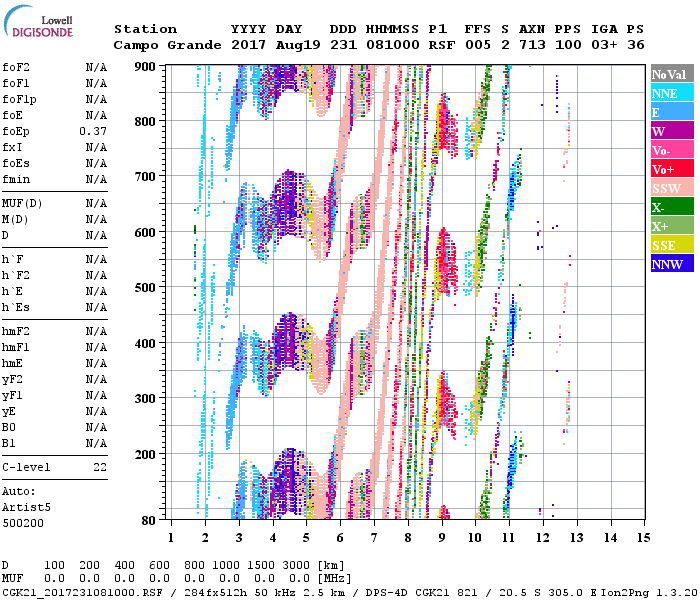This screenshot has width=700, height=600.
Task: Select the SSW legend swatch
Action: pyautogui.click(x=672, y=188)
